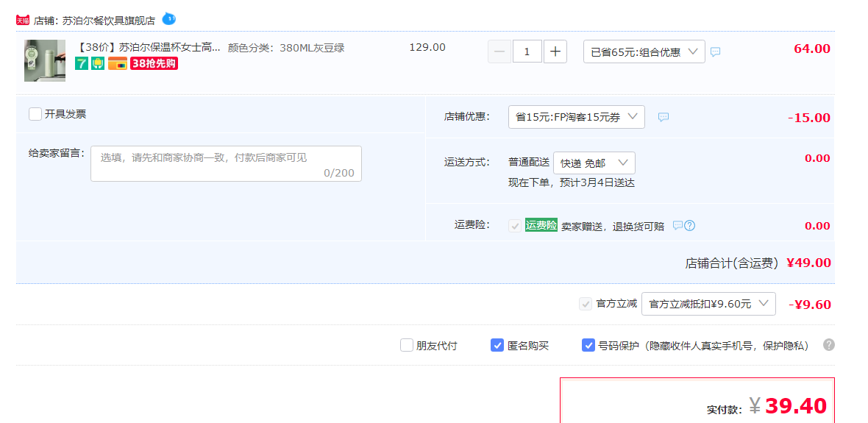Screen dimensions: 868x423
Task: Uncheck the 号码保护 checkbox
Action: click(588, 346)
